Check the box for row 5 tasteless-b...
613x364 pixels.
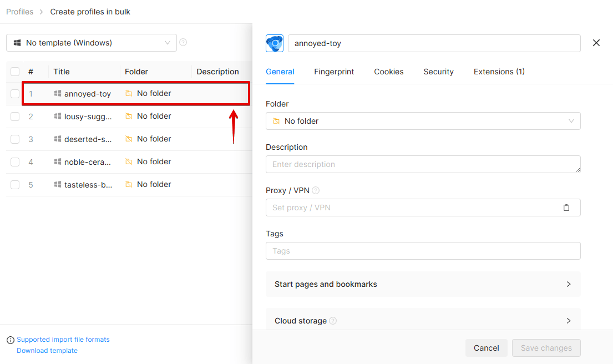(15, 185)
